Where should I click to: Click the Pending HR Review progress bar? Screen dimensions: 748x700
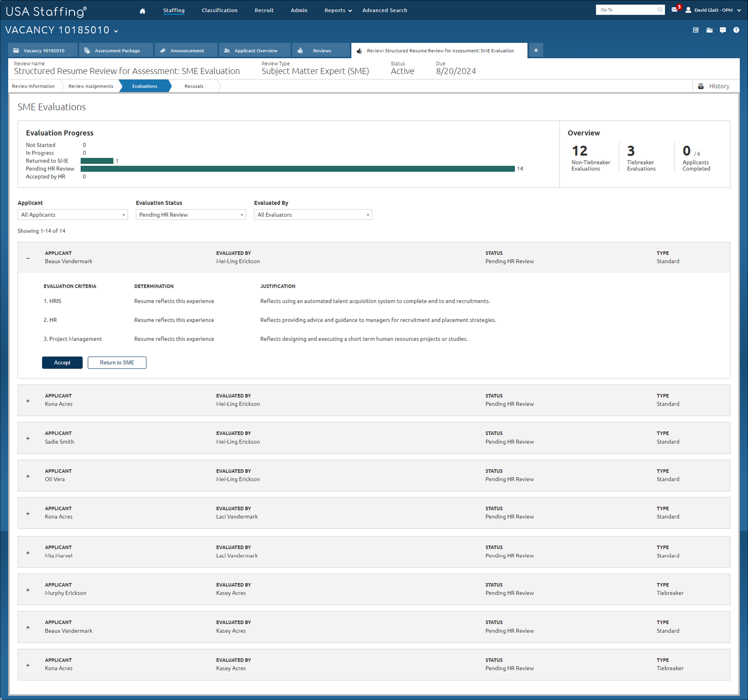click(297, 169)
